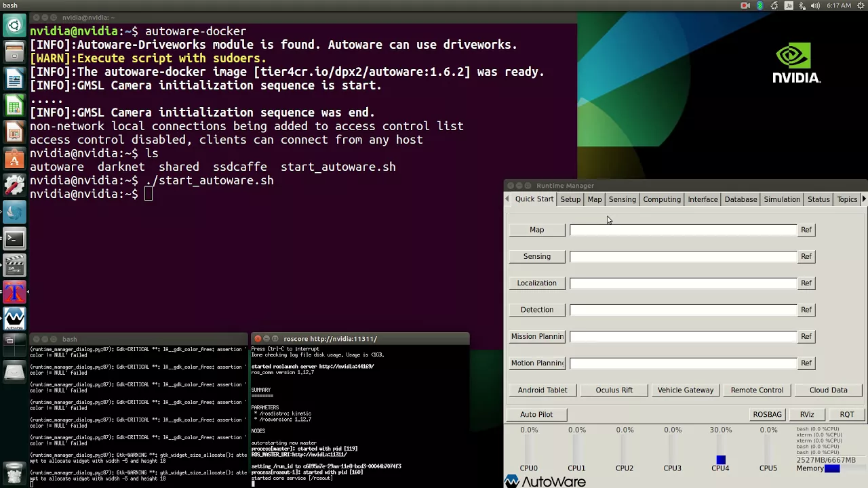Click the Detection file path field
868x488 pixels.
tap(683, 310)
